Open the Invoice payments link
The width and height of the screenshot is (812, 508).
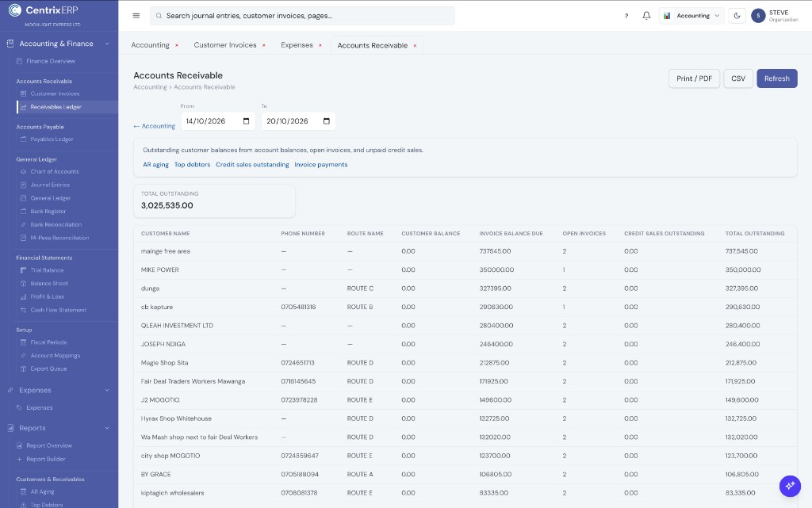tap(321, 165)
